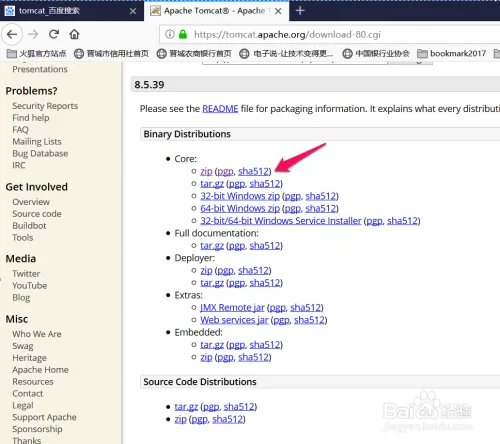500x444 pixels.
Task: Download Embedded tar.gz
Action: tap(212, 345)
